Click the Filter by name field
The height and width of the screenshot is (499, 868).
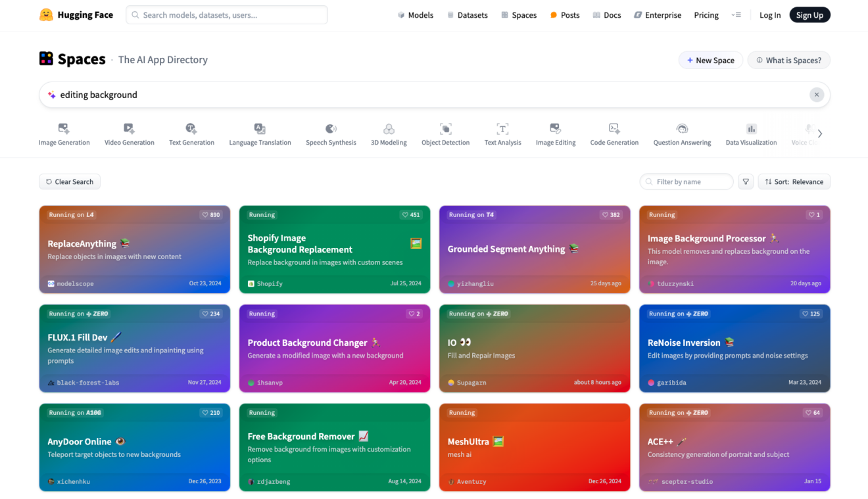(x=686, y=181)
